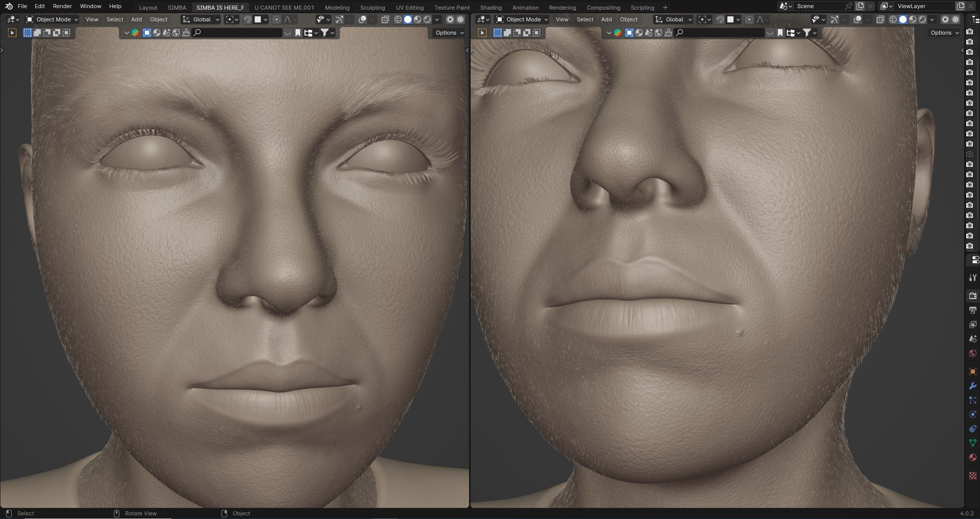Switch to the UV Editing workspace tab

click(410, 8)
